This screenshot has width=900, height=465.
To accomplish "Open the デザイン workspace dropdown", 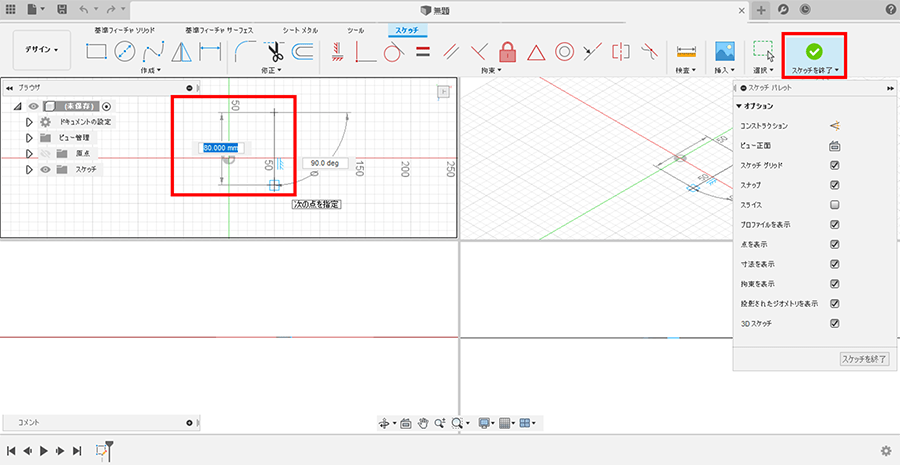I will coord(42,49).
